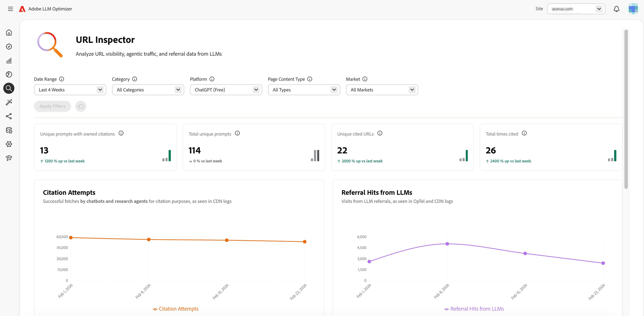Click the value 114 in Total unique prompts
Screen dimensions: 644x316
click(195, 151)
